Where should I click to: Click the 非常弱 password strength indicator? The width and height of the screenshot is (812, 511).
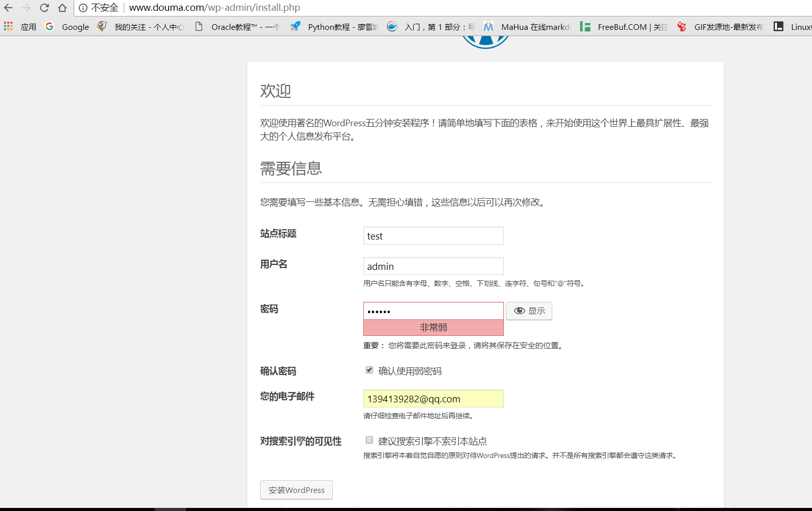433,328
